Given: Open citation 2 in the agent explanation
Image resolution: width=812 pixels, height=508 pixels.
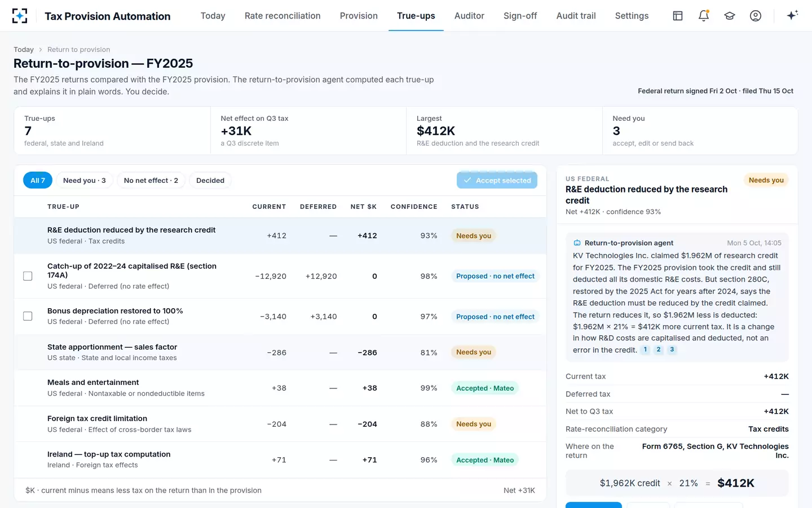Looking at the screenshot, I should click(659, 350).
